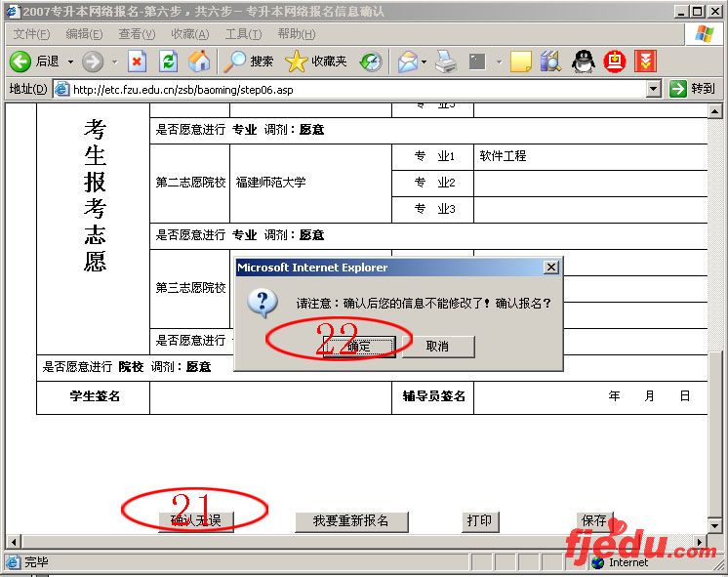The image size is (728, 577).
Task: Confirm with 确定 button in dialog
Action: [359, 347]
